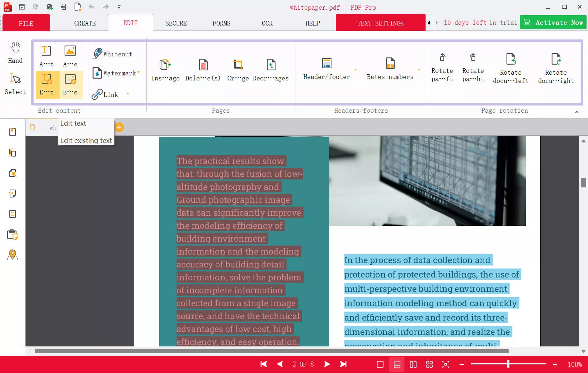Switch to the FORMS tab
This screenshot has width=588, height=373.
coord(222,23)
